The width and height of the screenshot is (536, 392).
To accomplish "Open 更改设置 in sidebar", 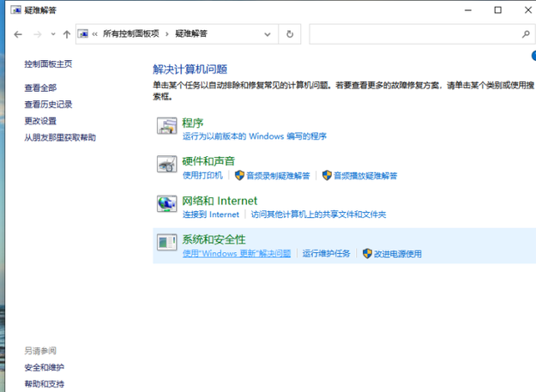I will [x=40, y=121].
